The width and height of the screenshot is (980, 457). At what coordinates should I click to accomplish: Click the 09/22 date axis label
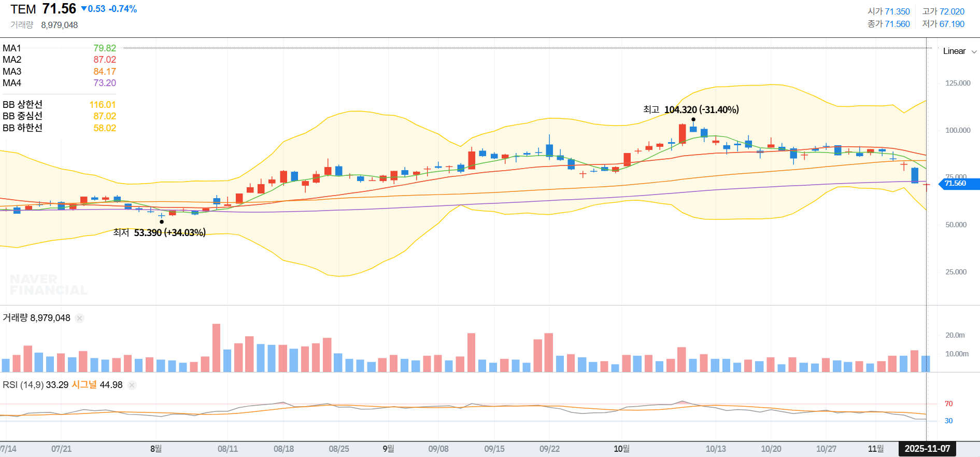(x=549, y=449)
